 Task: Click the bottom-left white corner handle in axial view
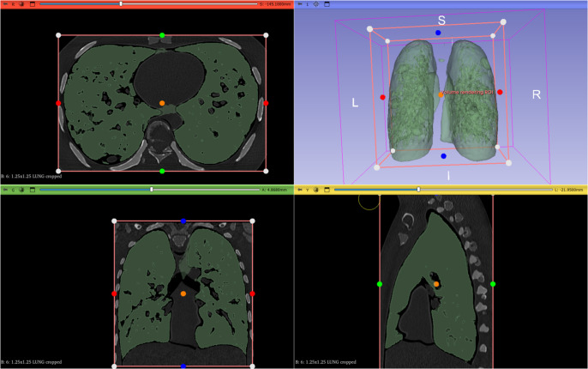(x=58, y=171)
